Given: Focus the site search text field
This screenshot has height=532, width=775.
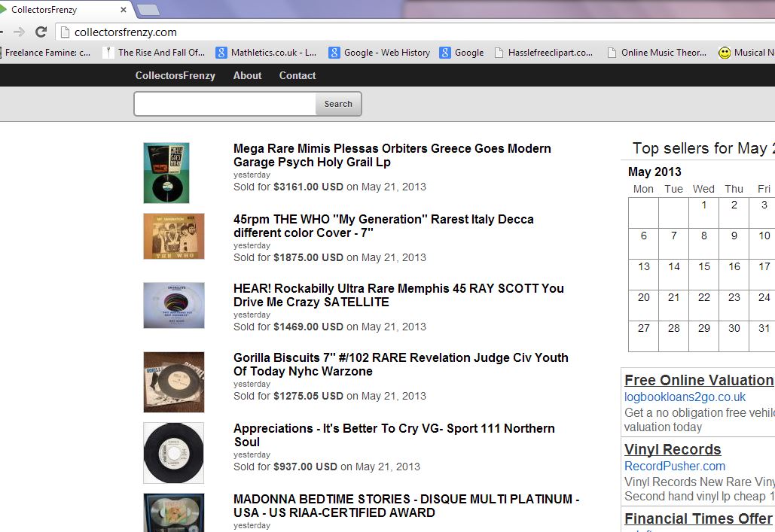Looking at the screenshot, I should 225,104.
